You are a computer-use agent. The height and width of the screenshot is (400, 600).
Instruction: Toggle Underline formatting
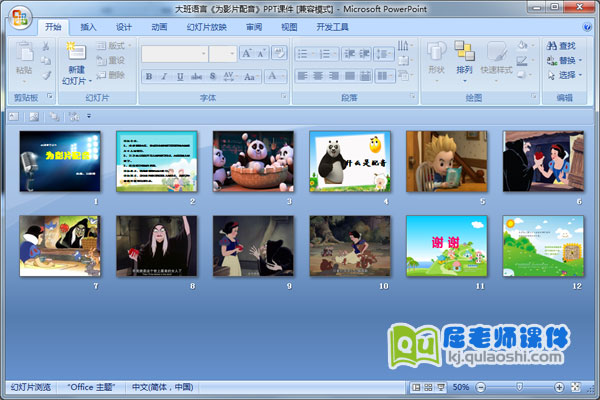pyautogui.click(x=180, y=76)
